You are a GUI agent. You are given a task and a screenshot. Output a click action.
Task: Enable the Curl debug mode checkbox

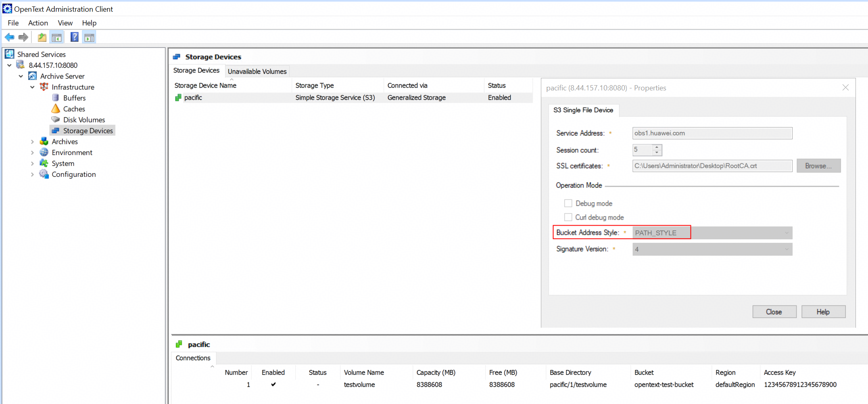coord(568,217)
